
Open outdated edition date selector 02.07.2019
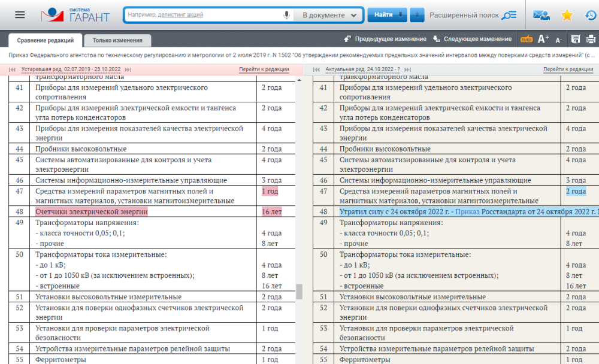[x=71, y=69]
